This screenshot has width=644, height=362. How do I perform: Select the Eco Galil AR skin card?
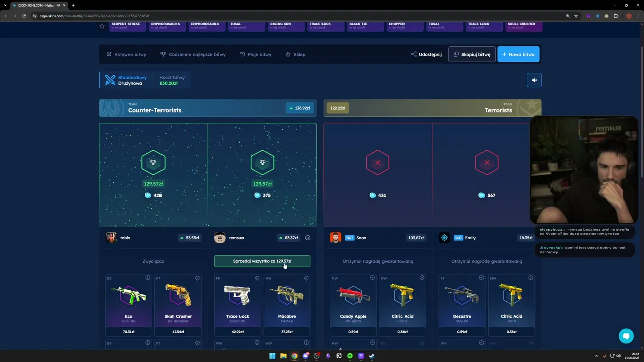129,305
